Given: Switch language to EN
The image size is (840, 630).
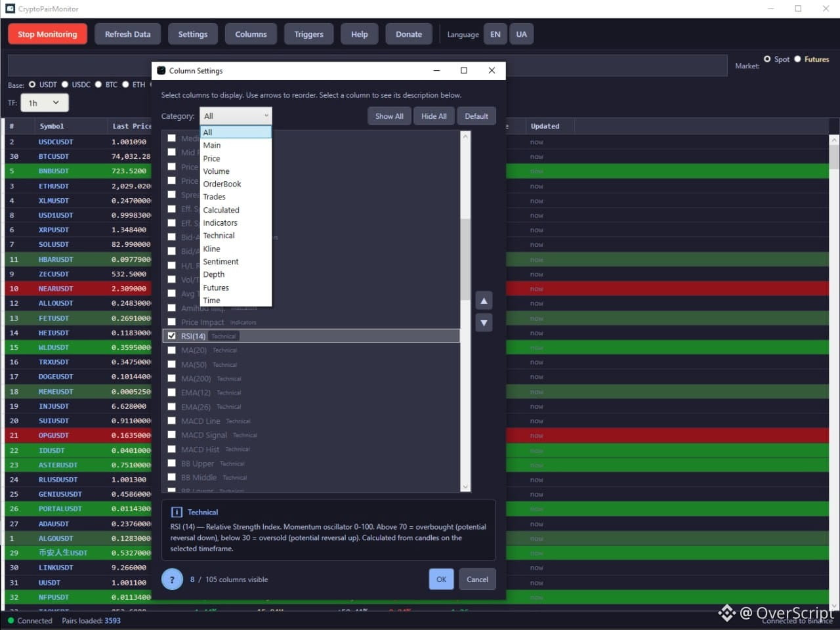Looking at the screenshot, I should click(495, 34).
